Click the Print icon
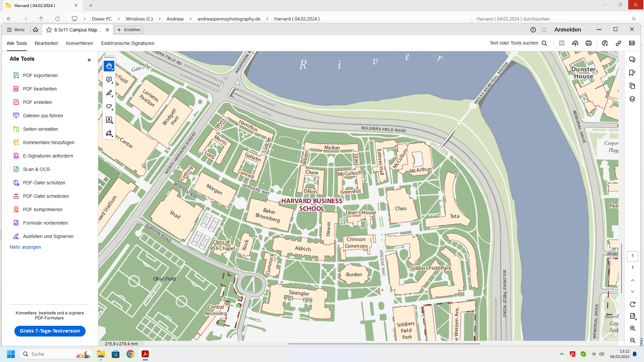 (589, 43)
